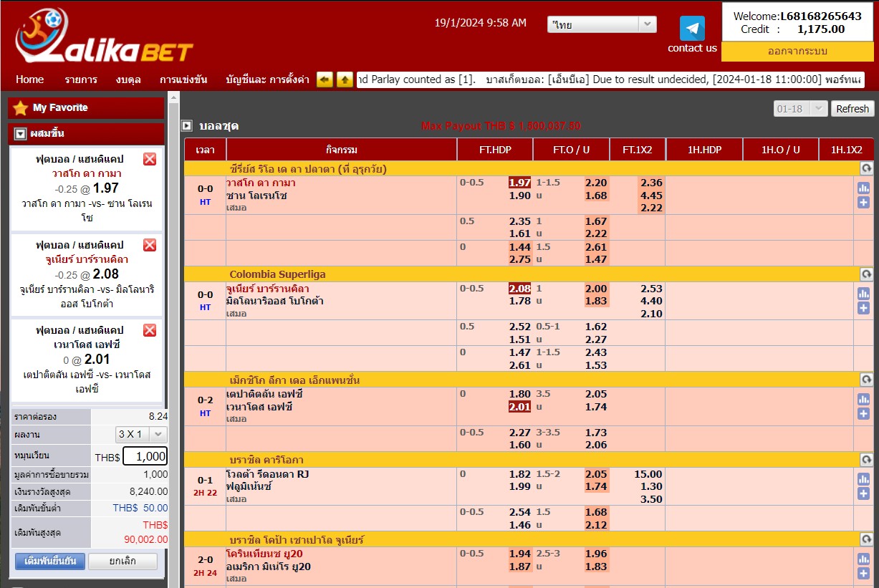
Task: Open the language dropdown showing ไทย
Action: coord(601,24)
